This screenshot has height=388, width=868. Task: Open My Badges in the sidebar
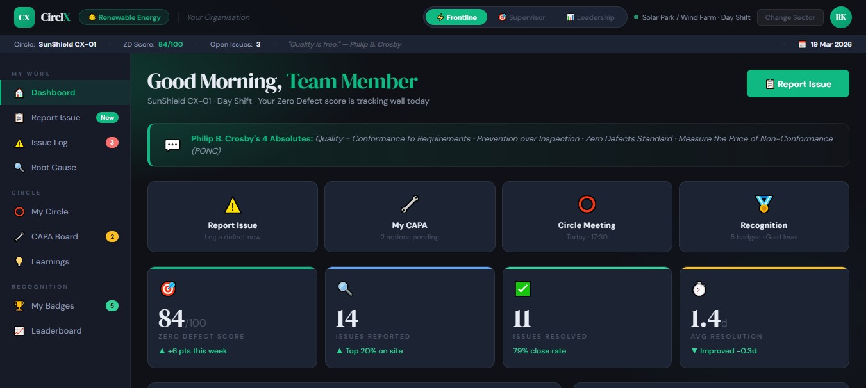65,306
